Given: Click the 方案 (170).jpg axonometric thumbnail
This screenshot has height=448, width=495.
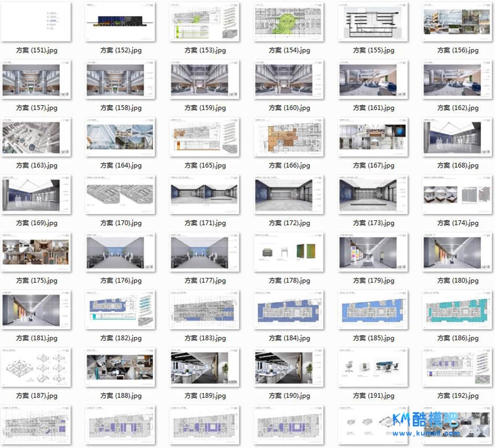Looking at the screenshot, I should [121, 194].
